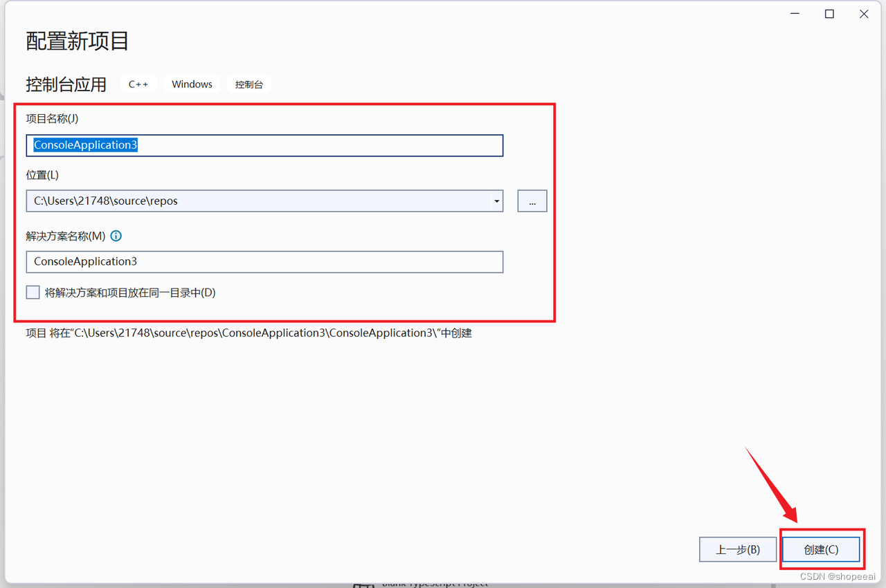Click the solution name info icon
The image size is (886, 588).
(x=116, y=236)
